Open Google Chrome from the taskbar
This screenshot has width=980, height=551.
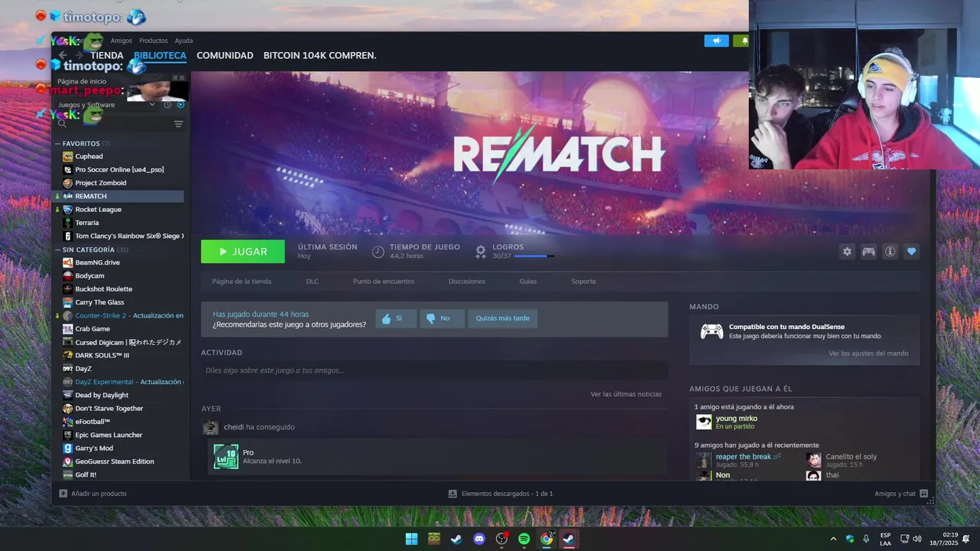coord(547,539)
